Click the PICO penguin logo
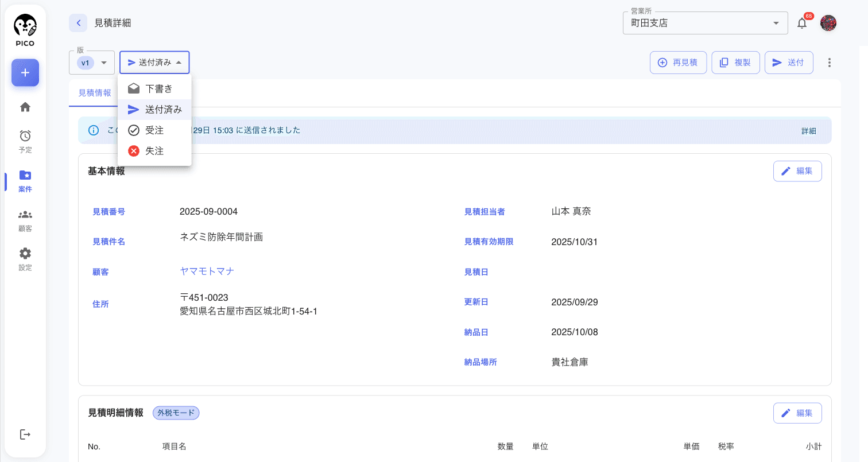 25,30
